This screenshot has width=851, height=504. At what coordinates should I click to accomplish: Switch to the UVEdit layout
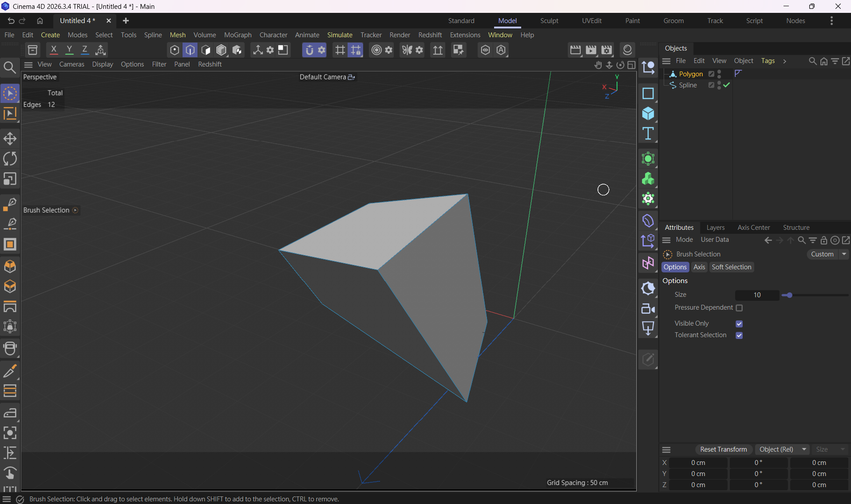tap(592, 21)
